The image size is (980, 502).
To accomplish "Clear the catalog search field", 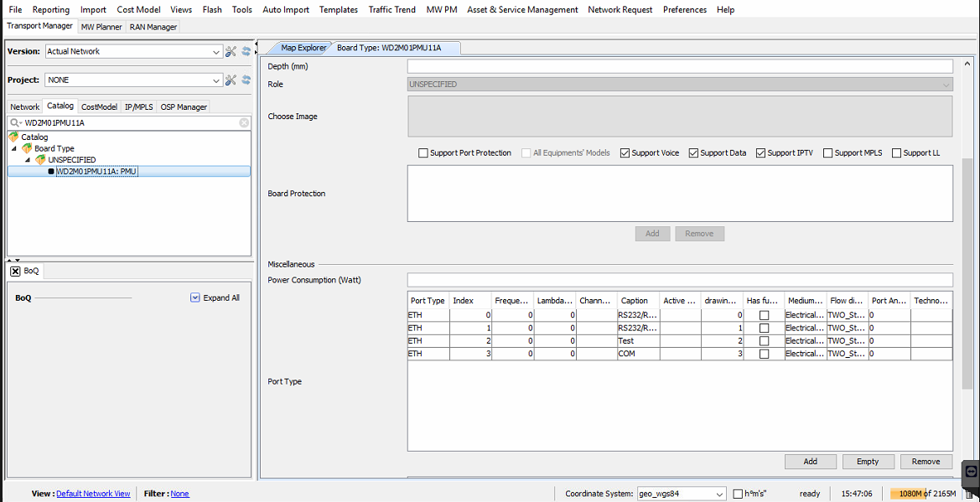I will tap(244, 122).
